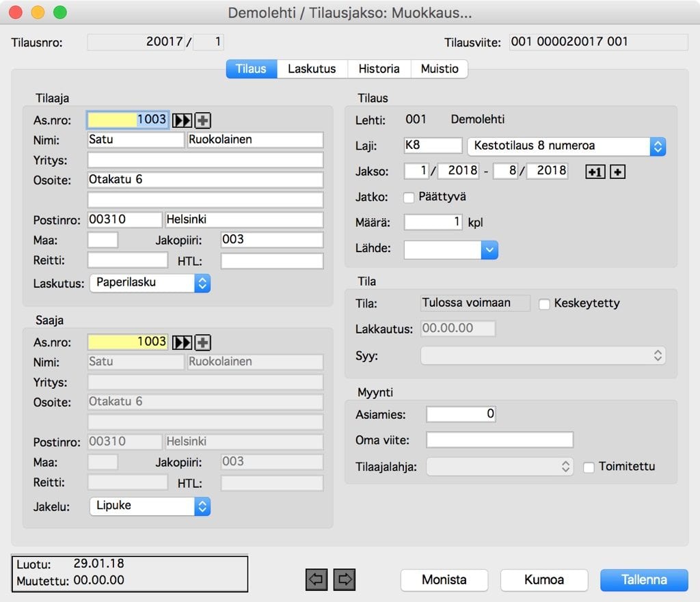Click the Asiamies field
700x602 pixels.
tap(461, 414)
